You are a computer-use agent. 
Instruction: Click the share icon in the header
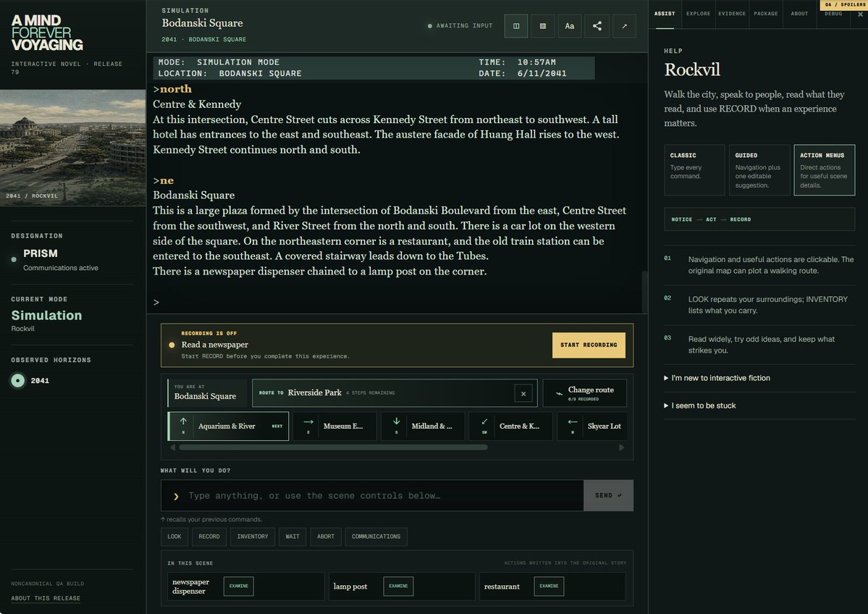[x=597, y=26]
